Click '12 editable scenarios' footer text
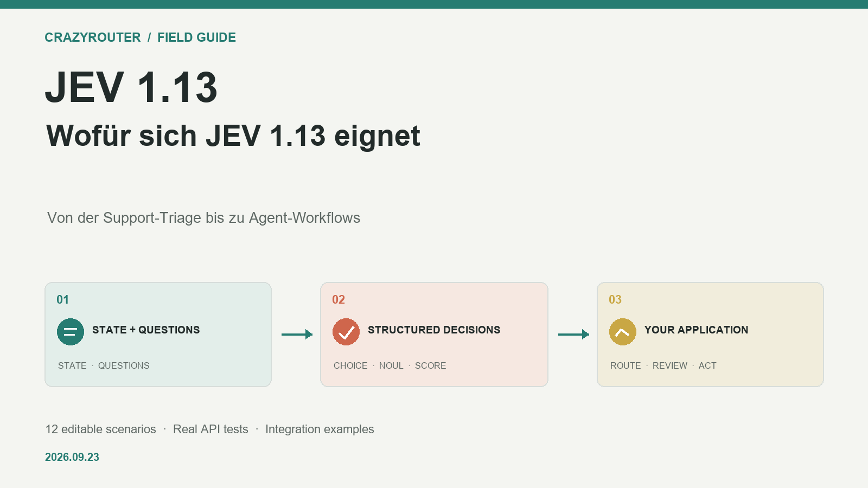 coord(101,429)
